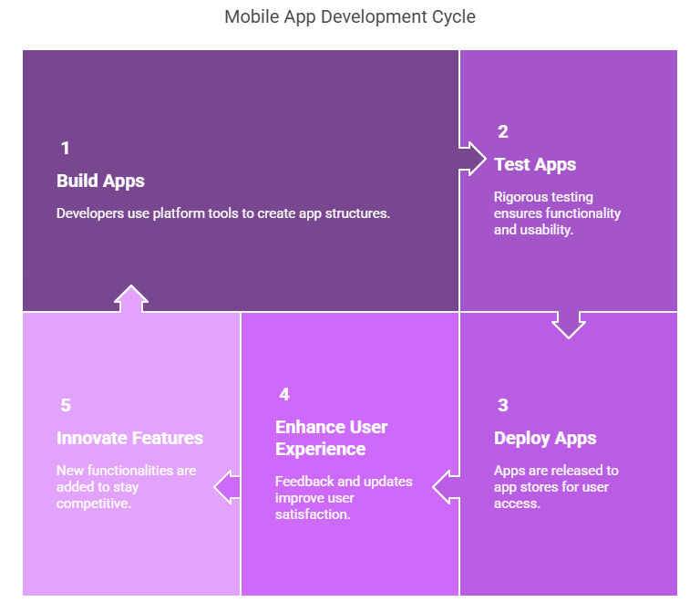This screenshot has height=602, width=700.
Task: Click the 'Developers use platform tools' description
Action: [x=223, y=213]
